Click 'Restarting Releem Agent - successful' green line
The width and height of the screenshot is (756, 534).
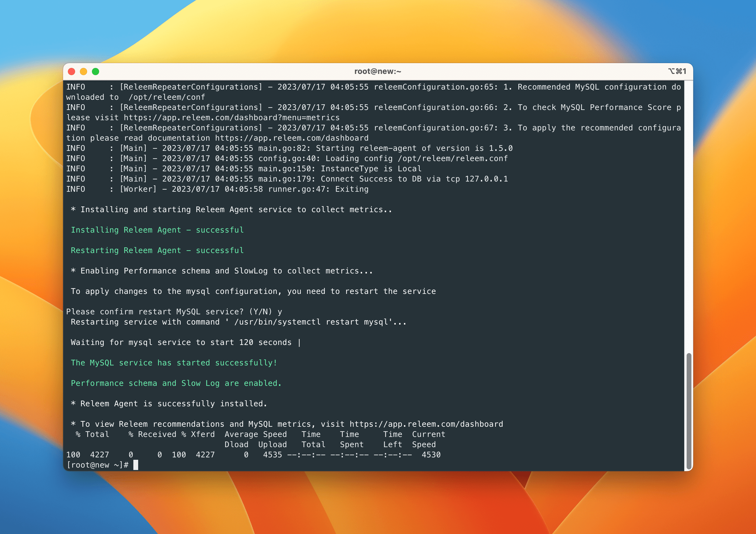pyautogui.click(x=157, y=250)
